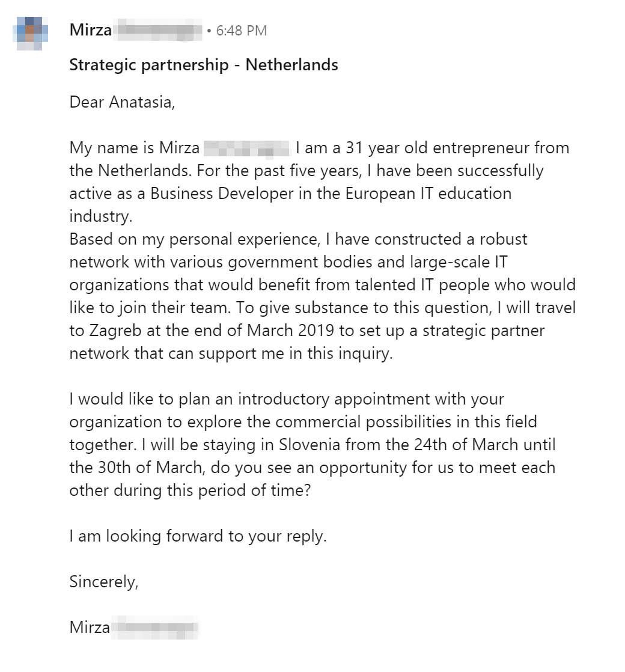
Task: Click the text March 2019
Action: point(290,331)
